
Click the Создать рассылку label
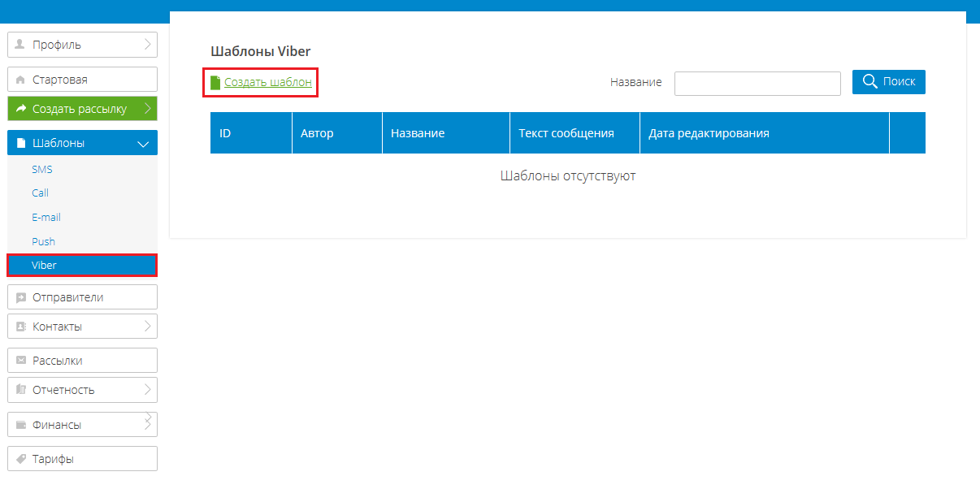(x=80, y=109)
